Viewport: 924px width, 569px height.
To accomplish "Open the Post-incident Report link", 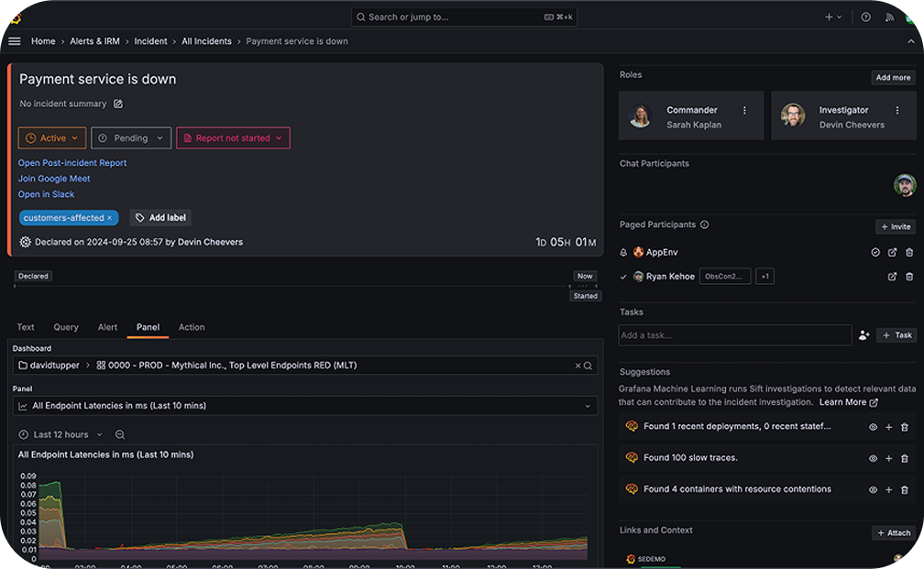I will coord(72,163).
